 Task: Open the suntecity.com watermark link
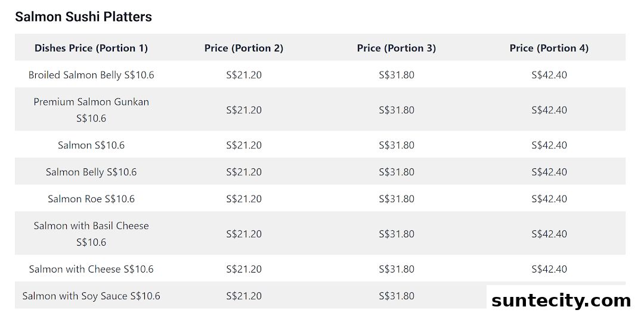click(561, 301)
